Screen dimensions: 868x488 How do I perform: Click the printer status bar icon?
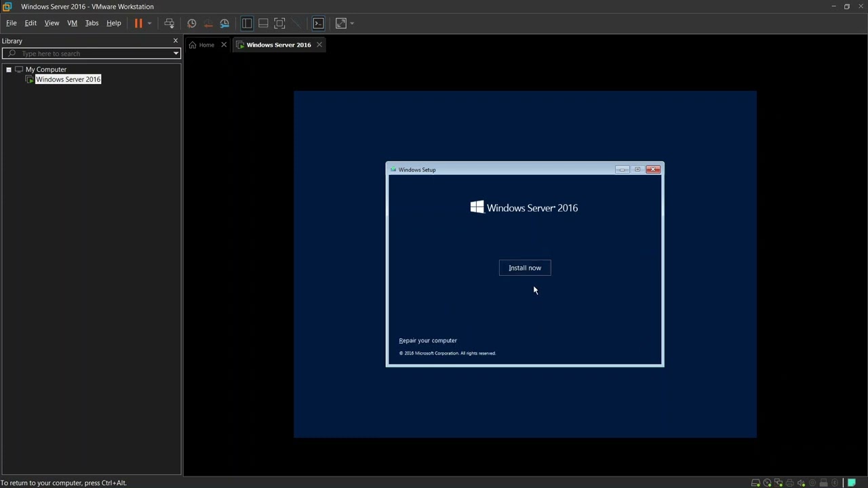(x=790, y=483)
